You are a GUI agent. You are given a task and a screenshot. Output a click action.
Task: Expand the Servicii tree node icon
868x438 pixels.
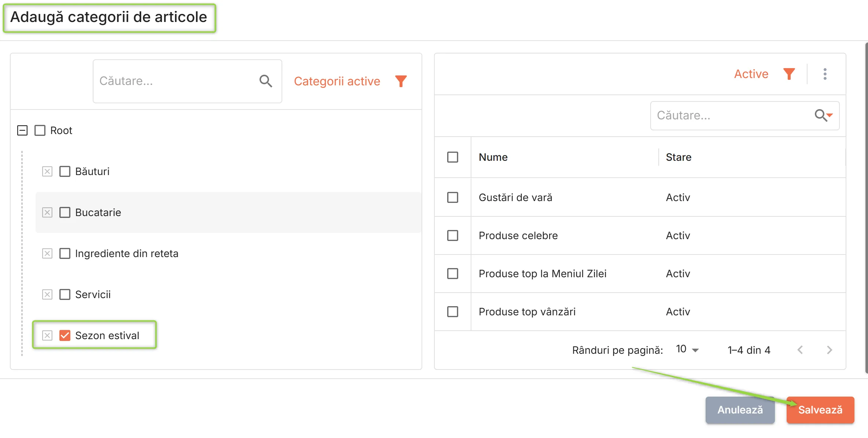pos(47,294)
